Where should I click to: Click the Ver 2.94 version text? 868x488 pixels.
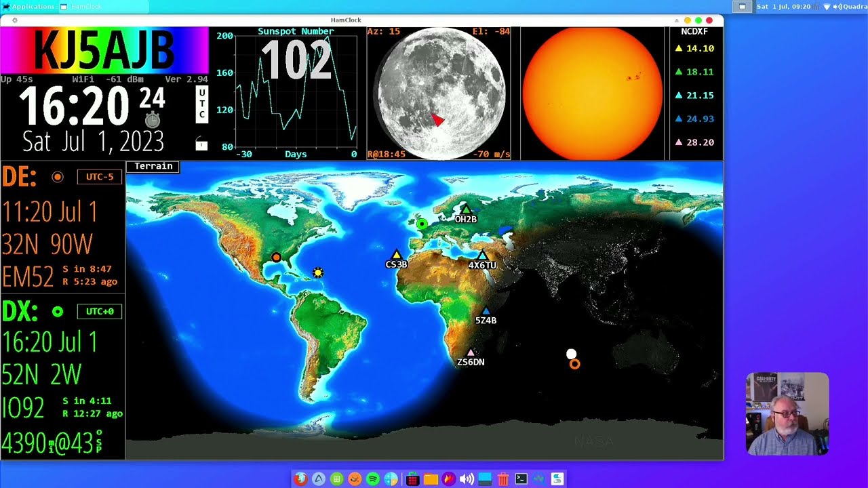point(186,79)
